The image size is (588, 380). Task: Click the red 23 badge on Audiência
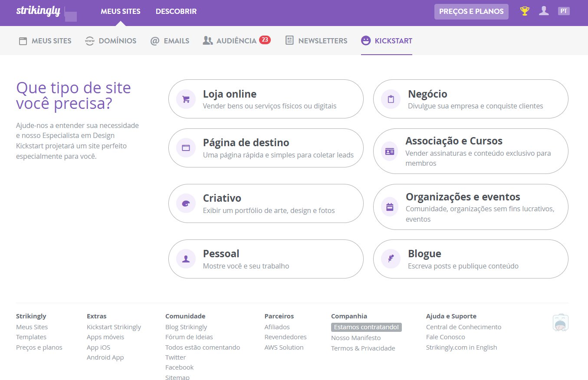click(x=265, y=40)
